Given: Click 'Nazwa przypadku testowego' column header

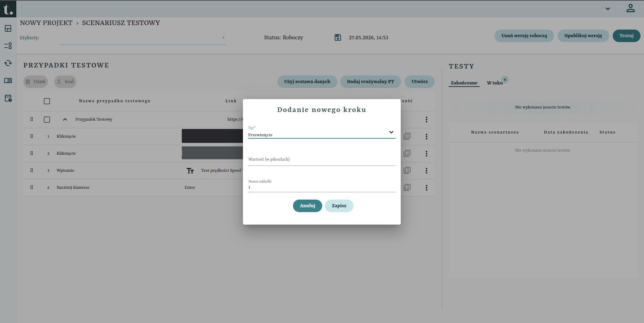Looking at the screenshot, I should coord(115,101).
